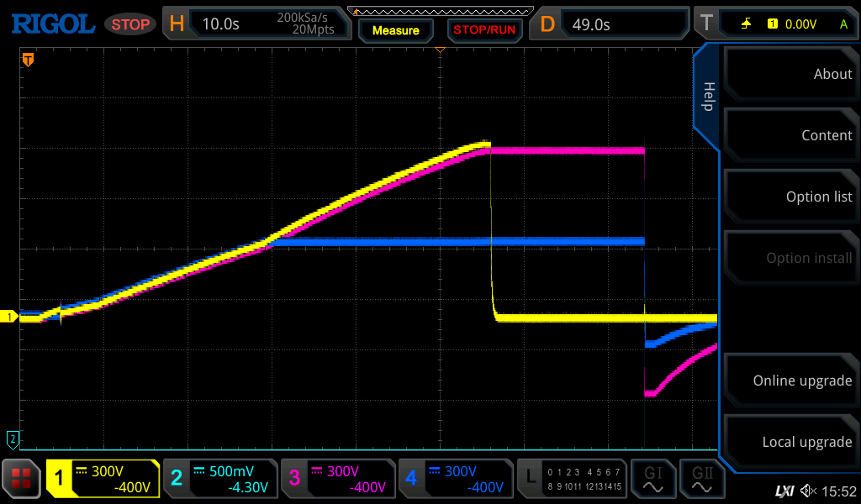Toggle channel 3 magenta 300V label
The image size is (861, 504).
pos(338,479)
